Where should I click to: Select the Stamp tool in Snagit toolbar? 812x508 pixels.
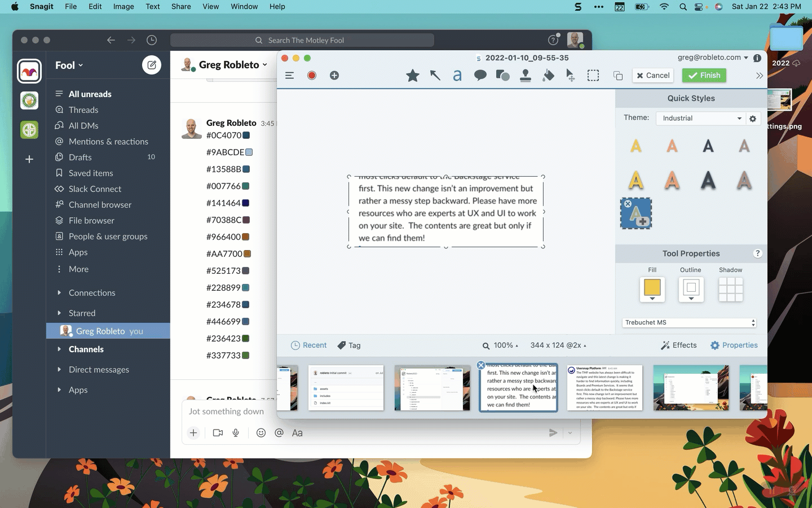click(526, 76)
